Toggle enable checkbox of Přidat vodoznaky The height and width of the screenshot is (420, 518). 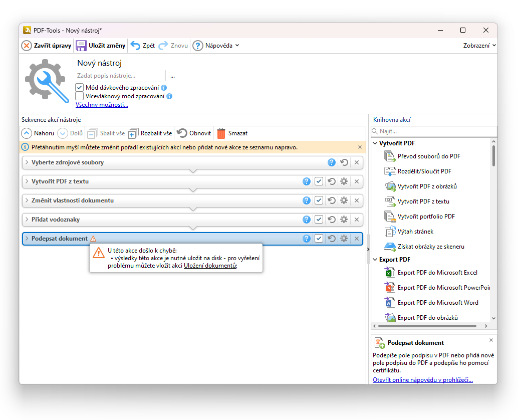[x=319, y=220]
